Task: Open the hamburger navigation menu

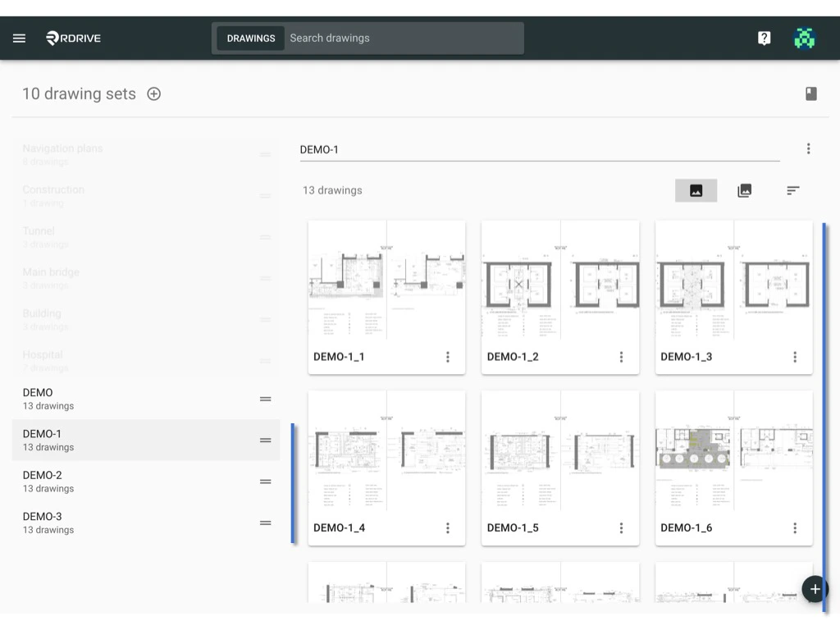Action: 20,38
